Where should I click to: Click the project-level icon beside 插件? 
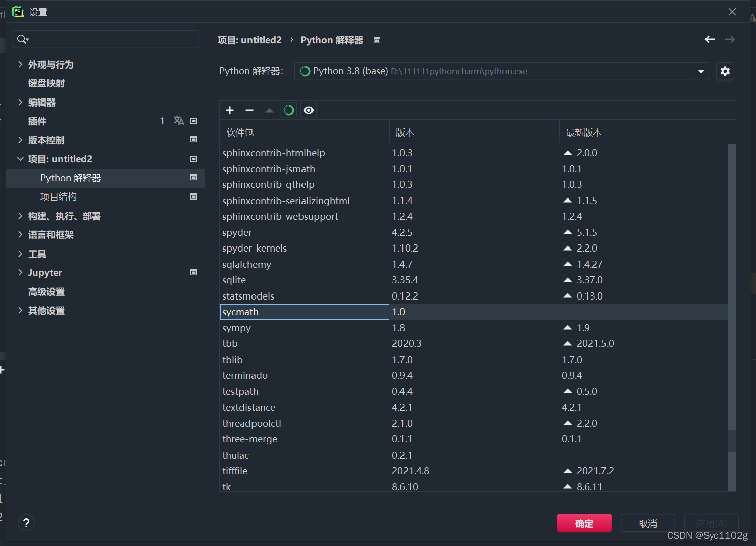(193, 121)
